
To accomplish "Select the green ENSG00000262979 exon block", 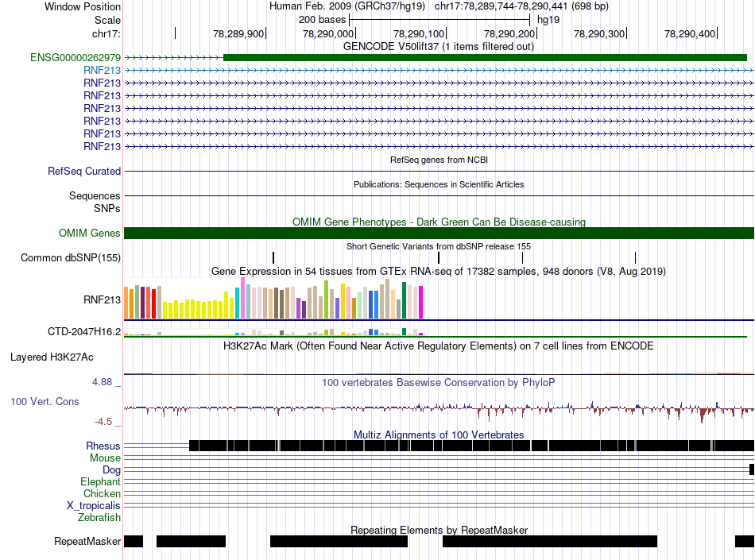I will (x=485, y=58).
